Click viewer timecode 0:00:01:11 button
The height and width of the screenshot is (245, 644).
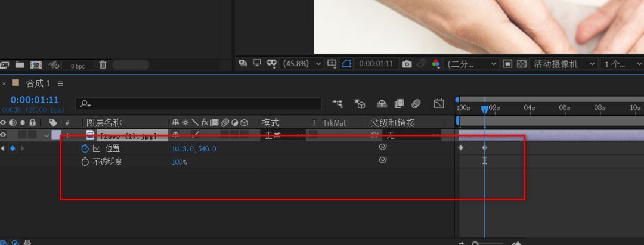point(376,64)
